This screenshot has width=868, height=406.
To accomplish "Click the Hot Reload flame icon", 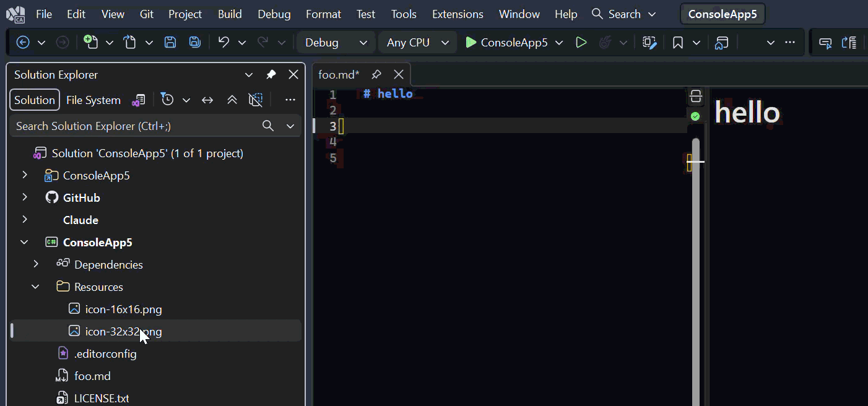I will [x=605, y=42].
